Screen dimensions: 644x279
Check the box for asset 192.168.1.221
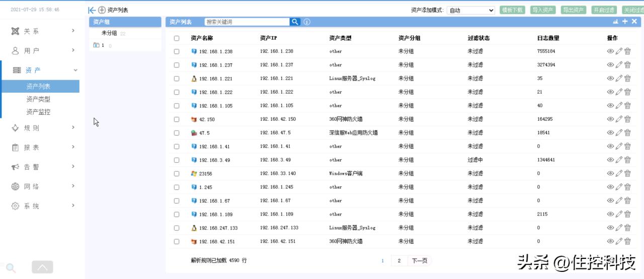click(x=177, y=79)
